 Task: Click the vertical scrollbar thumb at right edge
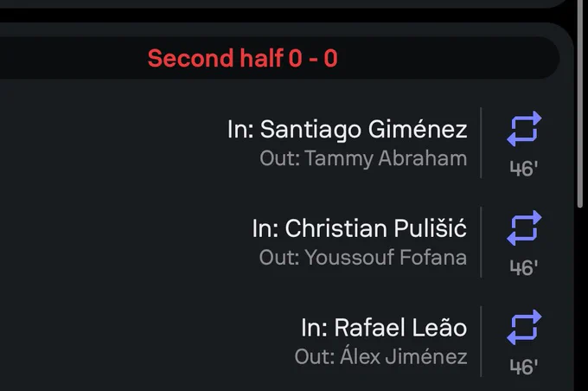coord(579,103)
